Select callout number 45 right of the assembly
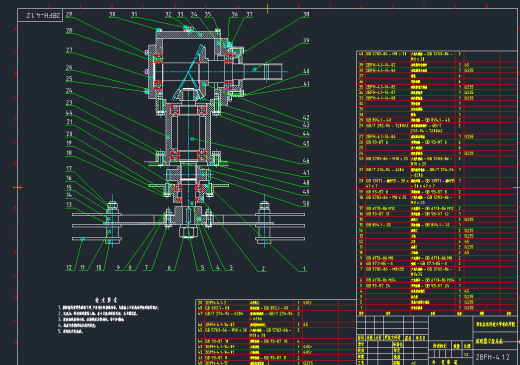The image size is (520, 365). [x=306, y=144]
